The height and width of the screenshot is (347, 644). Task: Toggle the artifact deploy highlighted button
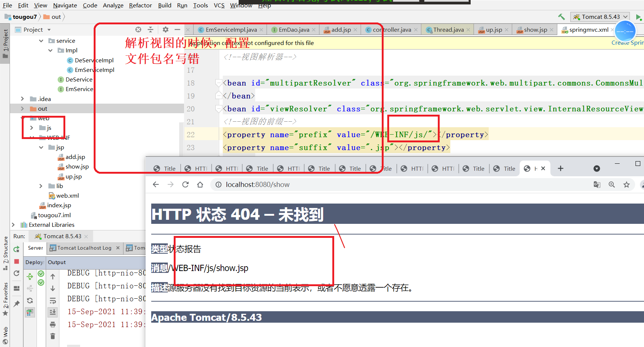(30, 312)
